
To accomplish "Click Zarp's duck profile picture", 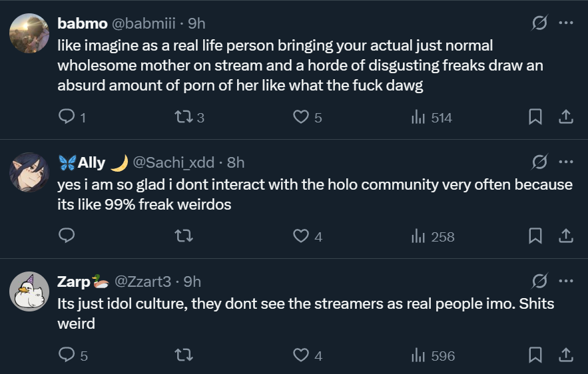I will click(x=29, y=291).
